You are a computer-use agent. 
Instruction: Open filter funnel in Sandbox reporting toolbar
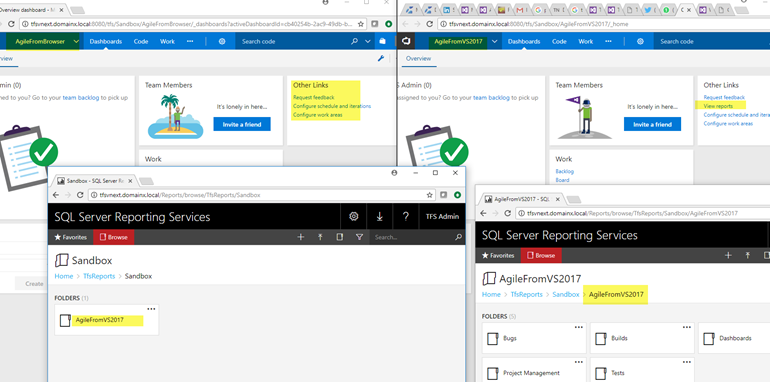(359, 237)
